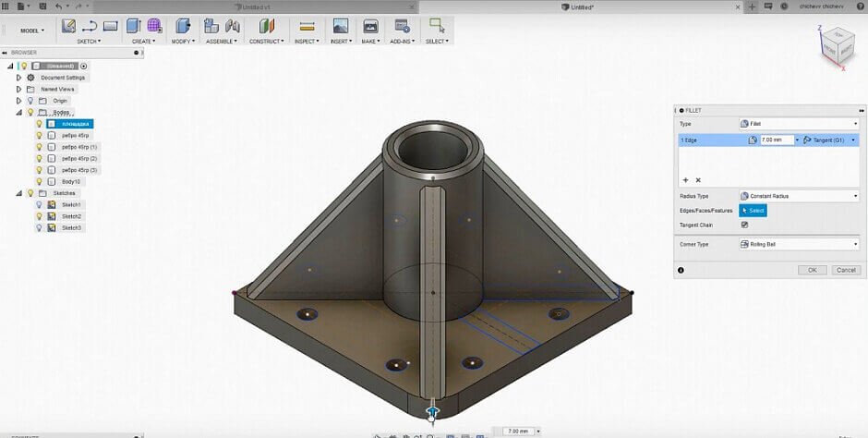Hide Sketch2 using its light bulb
868x438 pixels.
pos(40,216)
